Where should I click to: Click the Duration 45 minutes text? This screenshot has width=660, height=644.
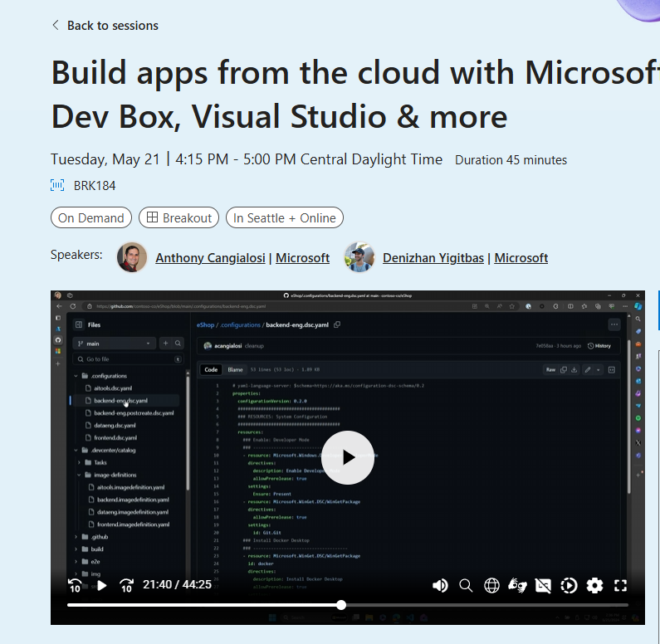click(x=511, y=160)
